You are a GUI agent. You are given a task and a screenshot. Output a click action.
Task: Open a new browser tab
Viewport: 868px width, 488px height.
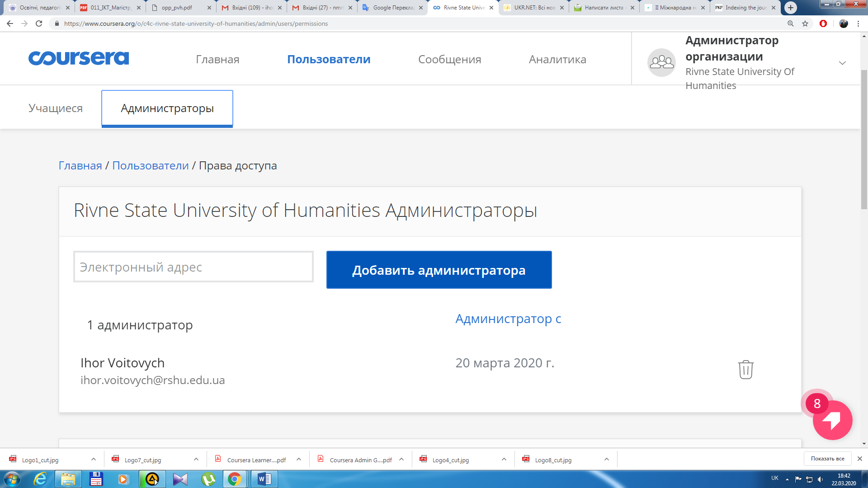pyautogui.click(x=791, y=8)
